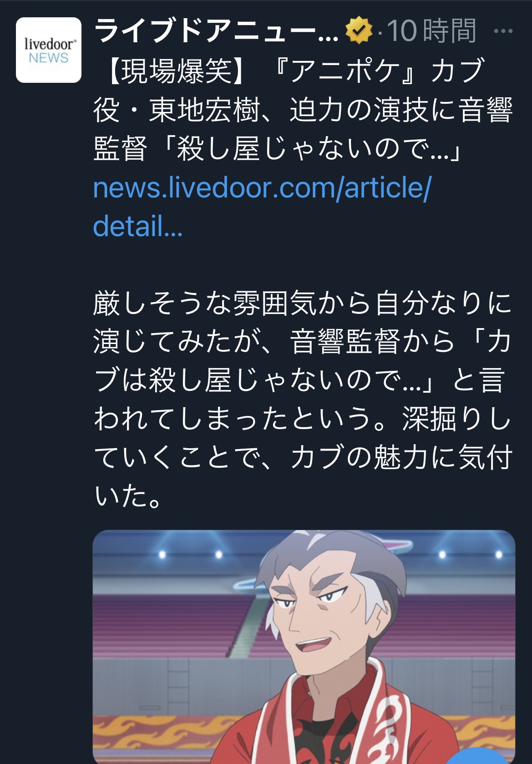Tap the gold verified badge

coord(359,30)
